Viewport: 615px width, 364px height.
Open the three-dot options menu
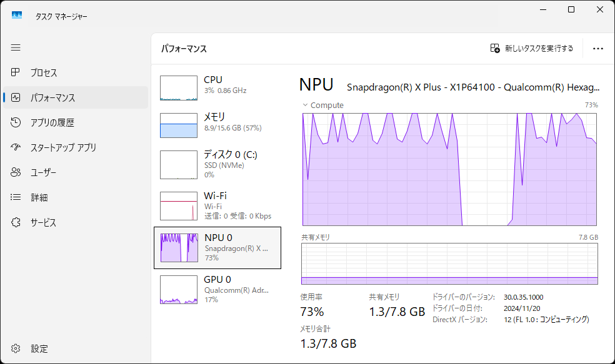pyautogui.click(x=598, y=49)
